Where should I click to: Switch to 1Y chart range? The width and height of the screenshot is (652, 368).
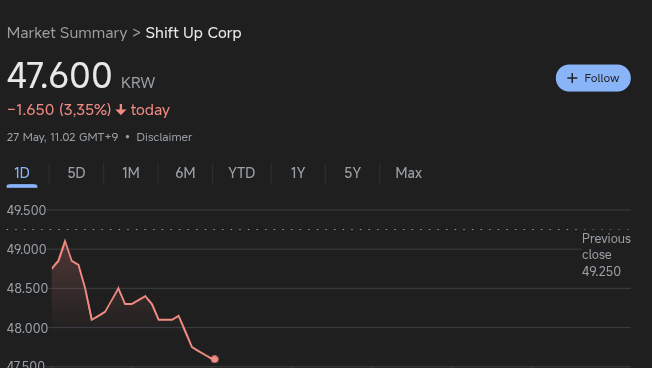[298, 173]
